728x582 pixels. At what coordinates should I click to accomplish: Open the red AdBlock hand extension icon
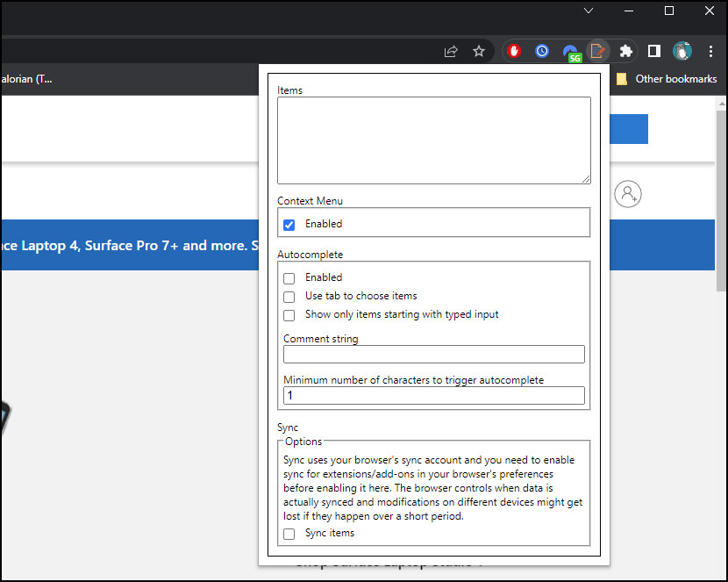coord(513,51)
